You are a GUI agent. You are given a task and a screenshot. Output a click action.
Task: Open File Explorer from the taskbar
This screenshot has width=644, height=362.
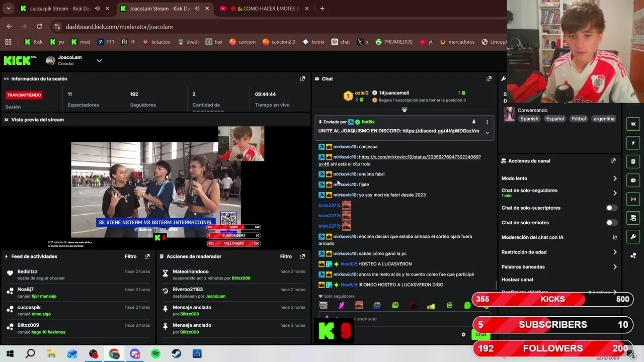51,354
